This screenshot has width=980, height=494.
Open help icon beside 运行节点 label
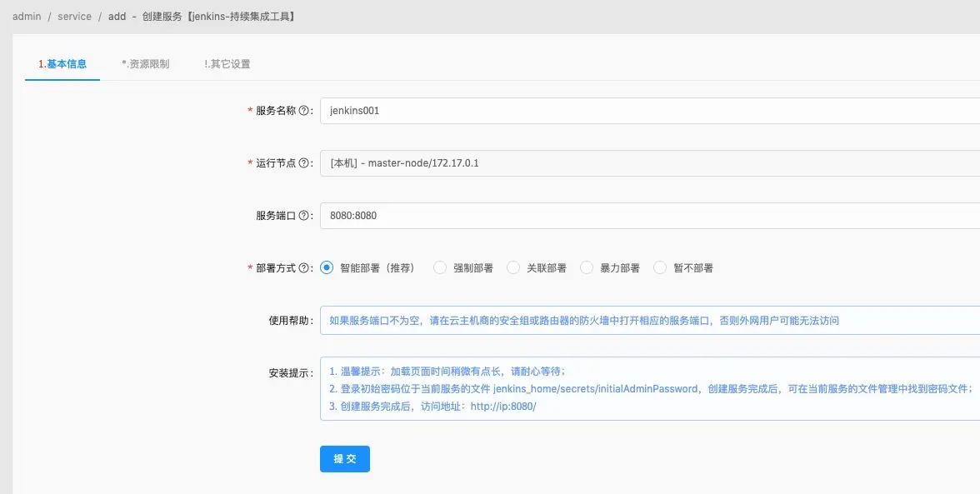[x=303, y=163]
